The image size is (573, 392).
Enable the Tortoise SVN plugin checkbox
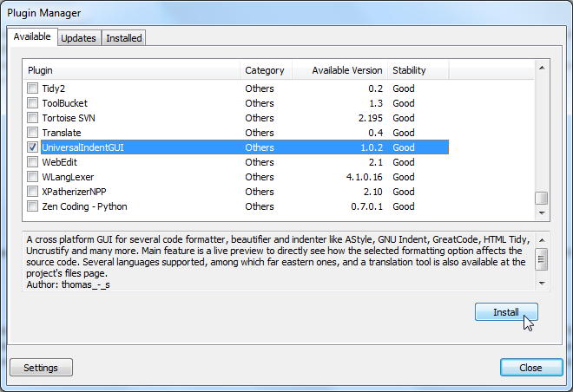point(33,118)
